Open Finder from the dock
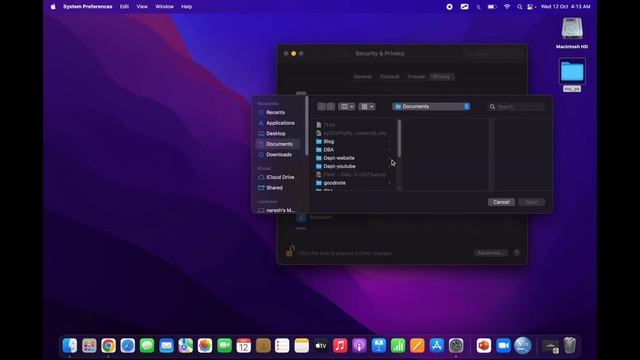This screenshot has height=360, width=640. coord(70,346)
